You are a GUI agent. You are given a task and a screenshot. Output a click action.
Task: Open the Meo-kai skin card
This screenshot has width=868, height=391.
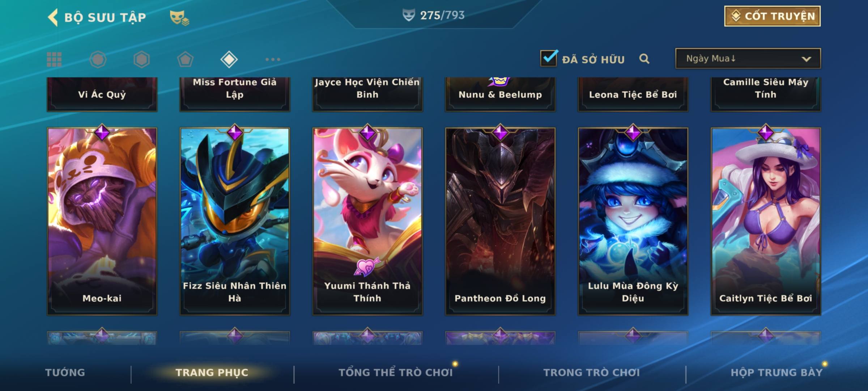point(102,221)
